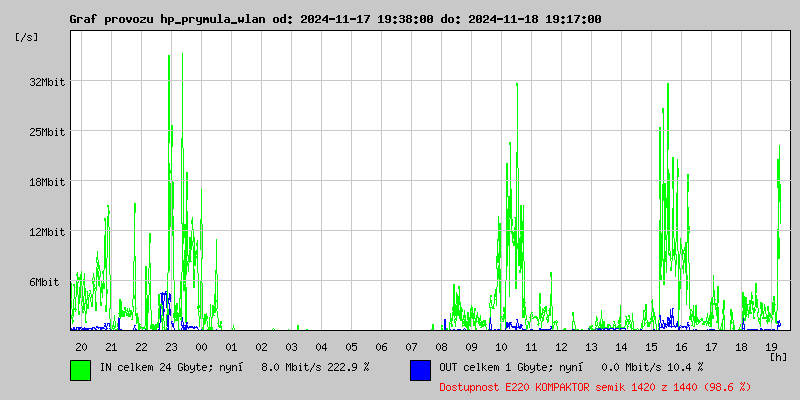Click the hour 13 x-axis label
Viewport: 800px width, 400px height.
[591, 347]
